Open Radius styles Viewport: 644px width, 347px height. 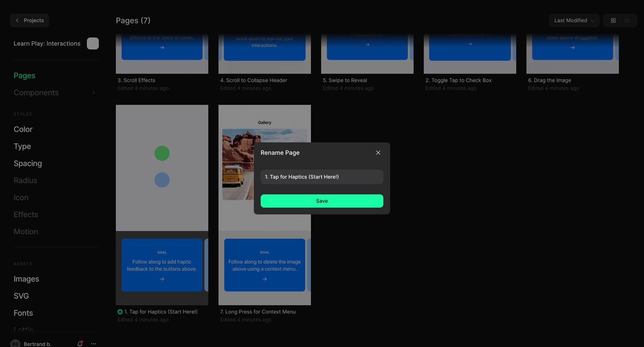pyautogui.click(x=25, y=180)
